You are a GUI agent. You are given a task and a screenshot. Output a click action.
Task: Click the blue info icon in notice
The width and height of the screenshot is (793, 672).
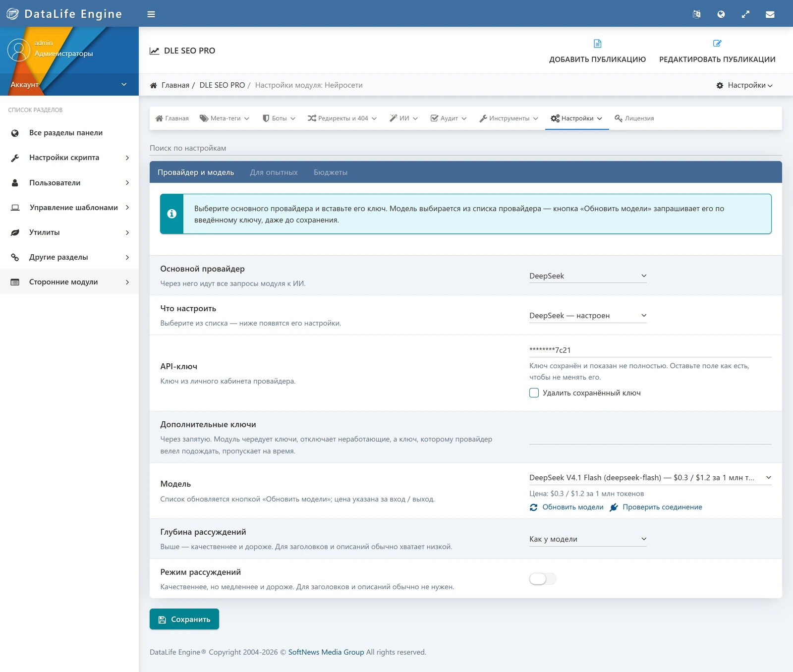coord(172,214)
